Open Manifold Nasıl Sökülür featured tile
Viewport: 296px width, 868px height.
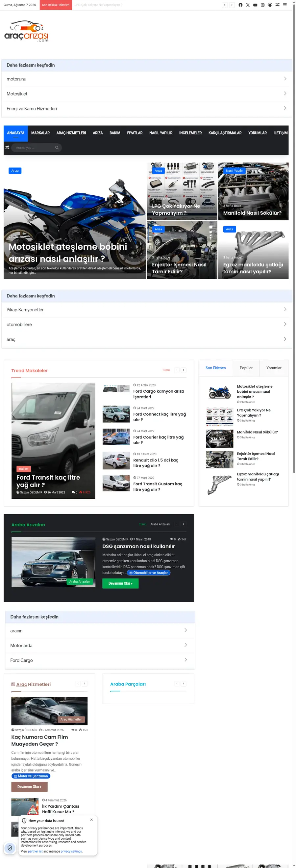253,191
